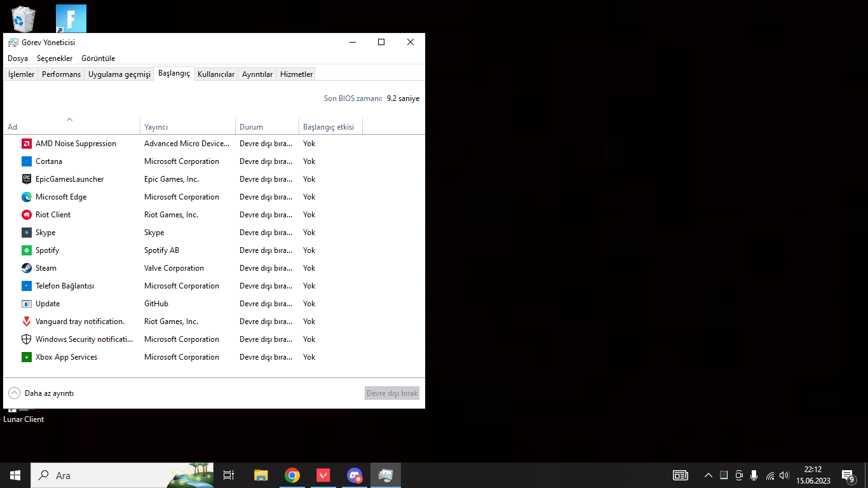
Task: Click the 'Valve Corporation' publisher cell
Action: tap(174, 268)
